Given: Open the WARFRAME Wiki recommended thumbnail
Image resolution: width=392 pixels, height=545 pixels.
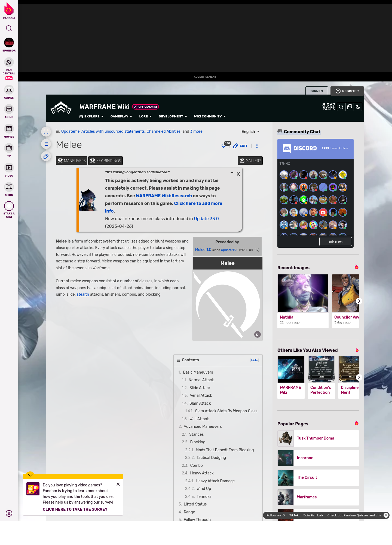Looking at the screenshot, I should click(x=291, y=369).
